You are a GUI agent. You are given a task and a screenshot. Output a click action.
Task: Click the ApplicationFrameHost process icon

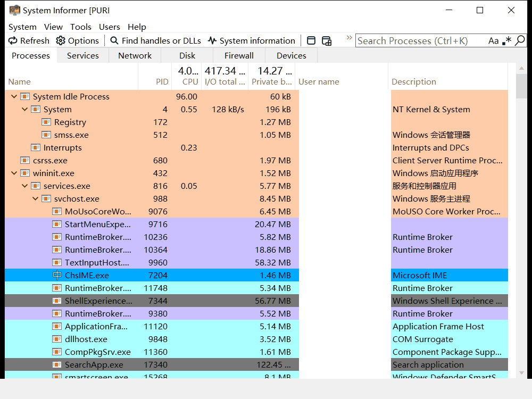point(57,327)
